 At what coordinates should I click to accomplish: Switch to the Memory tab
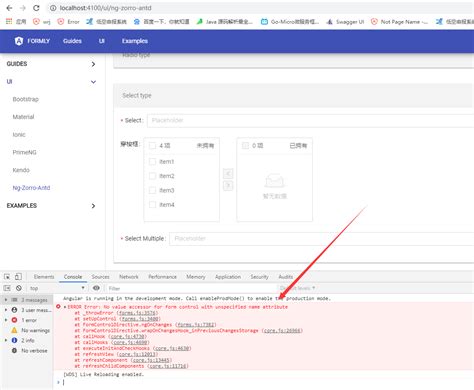pos(196,277)
